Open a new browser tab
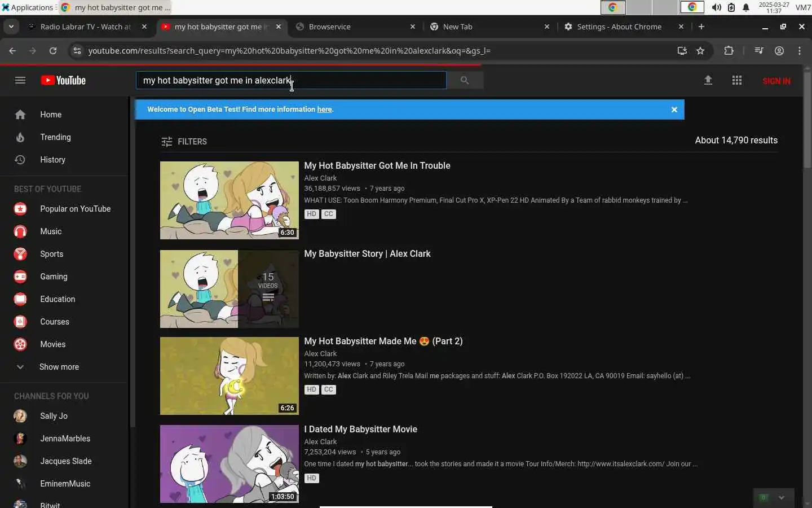Viewport: 812px width, 508px height. (x=701, y=27)
